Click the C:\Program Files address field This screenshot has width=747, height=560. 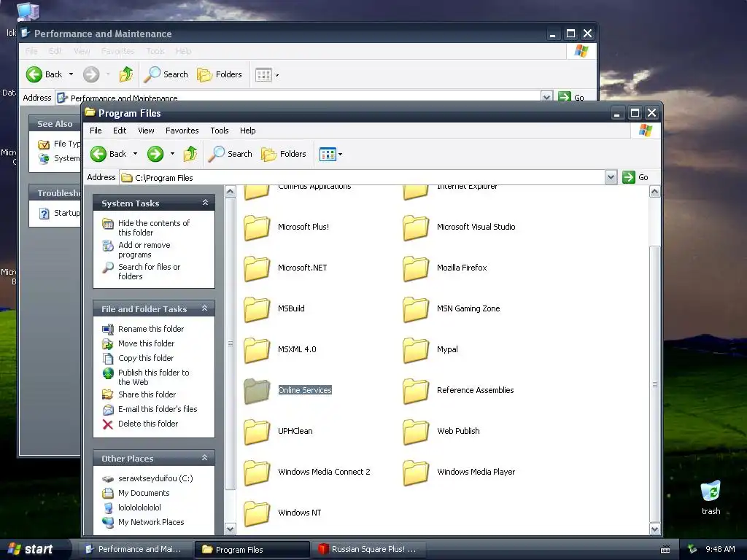[x=362, y=178]
